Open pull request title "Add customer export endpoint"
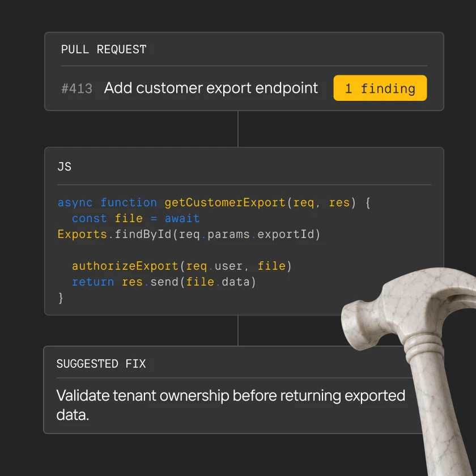 click(211, 88)
